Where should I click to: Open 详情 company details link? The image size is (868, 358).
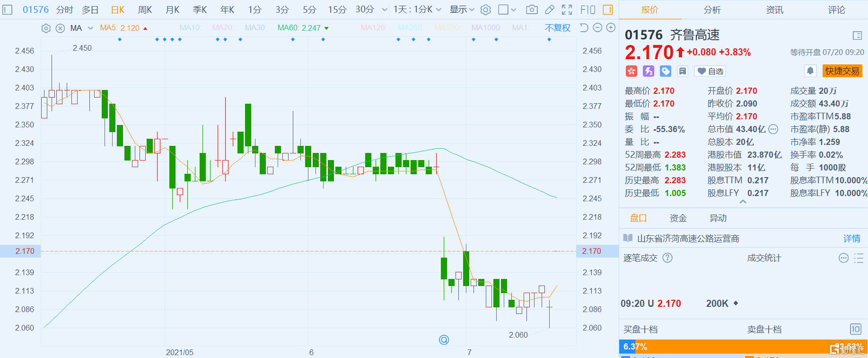coord(852,238)
